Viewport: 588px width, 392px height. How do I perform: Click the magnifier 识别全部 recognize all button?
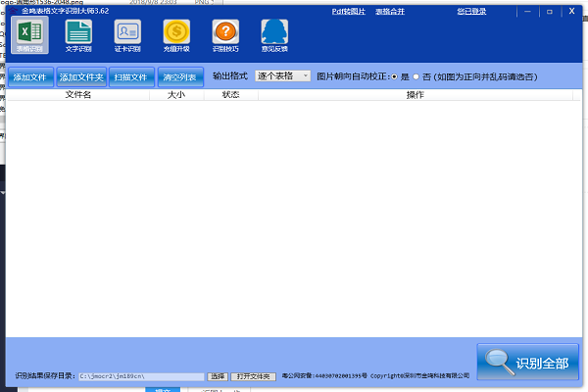529,362
